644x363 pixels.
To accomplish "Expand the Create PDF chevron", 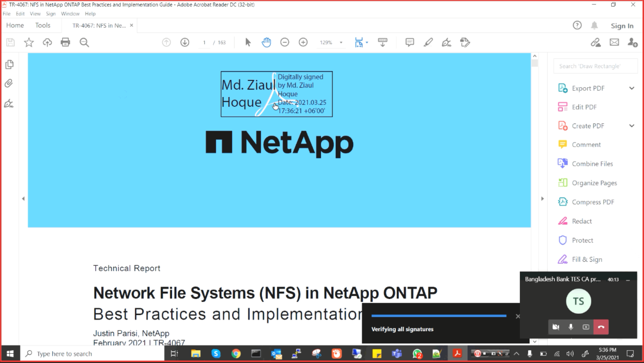I will tap(632, 126).
